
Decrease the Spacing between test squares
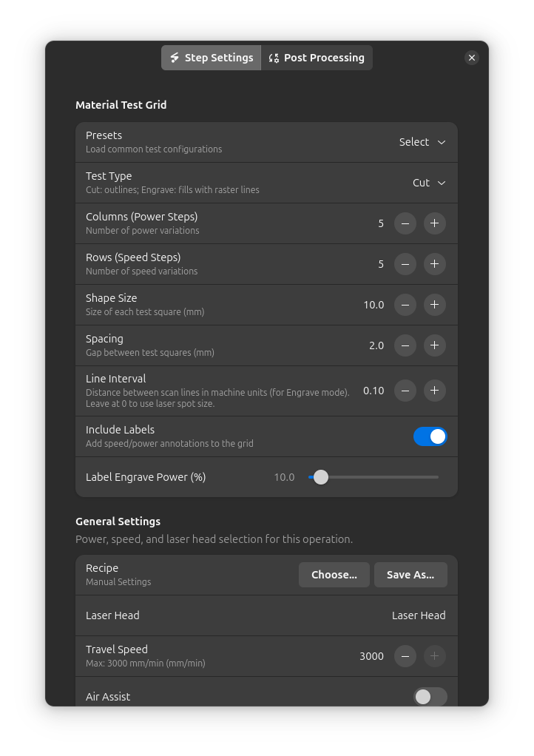pos(405,345)
